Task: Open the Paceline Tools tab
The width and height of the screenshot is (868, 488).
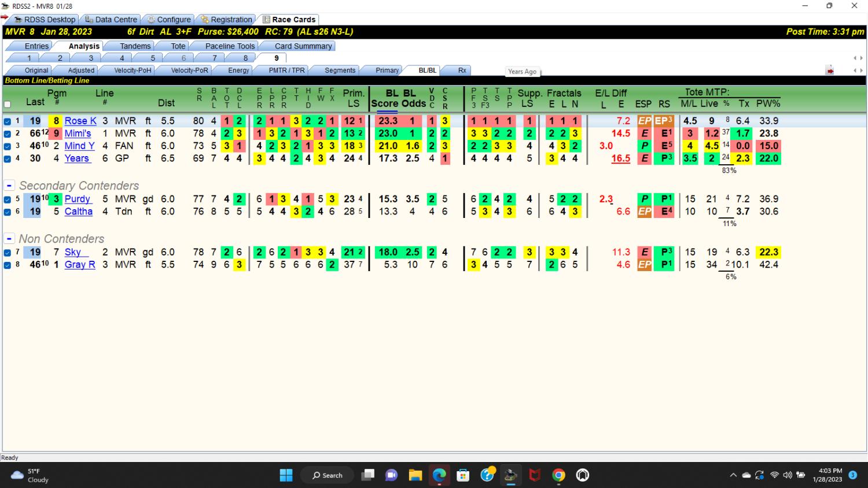Action: [230, 46]
